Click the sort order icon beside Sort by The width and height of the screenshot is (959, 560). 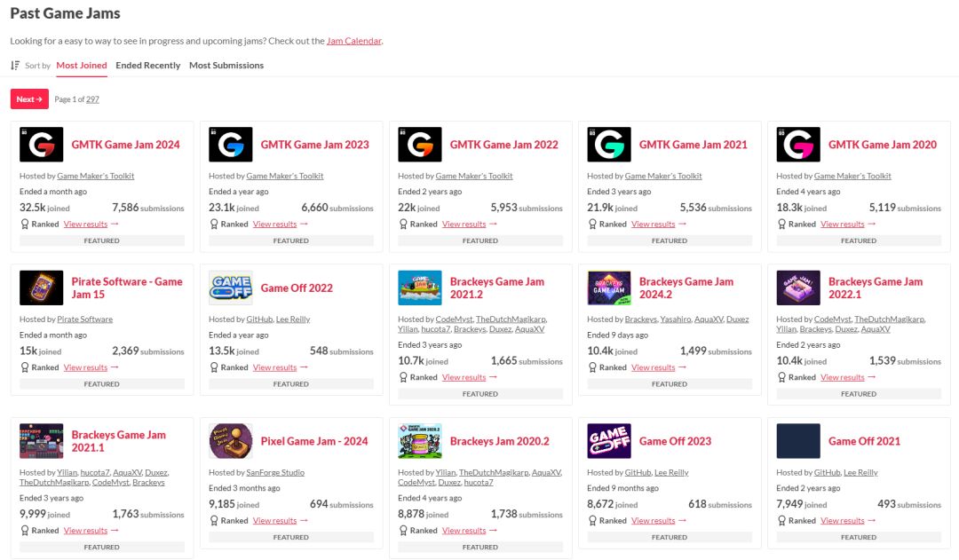coord(15,66)
